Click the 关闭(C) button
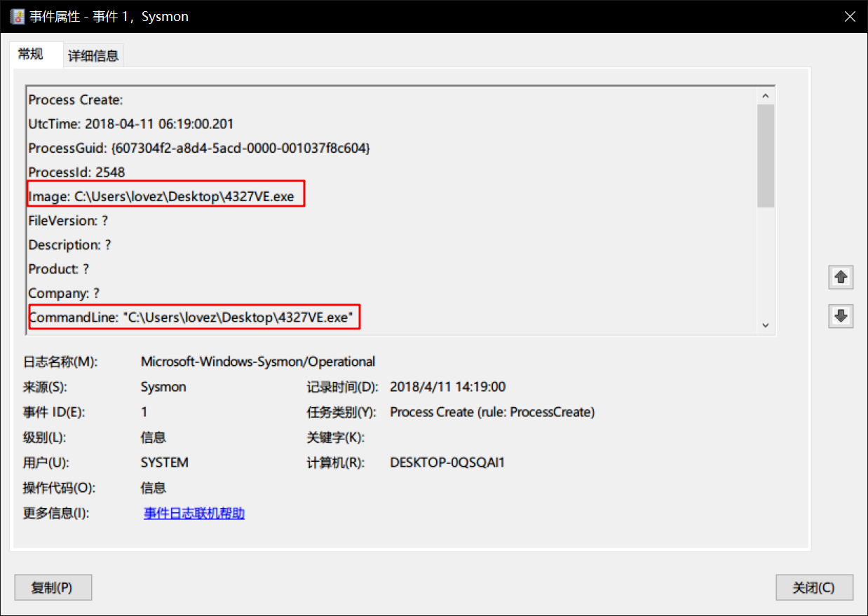The width and height of the screenshot is (868, 616). 814,588
